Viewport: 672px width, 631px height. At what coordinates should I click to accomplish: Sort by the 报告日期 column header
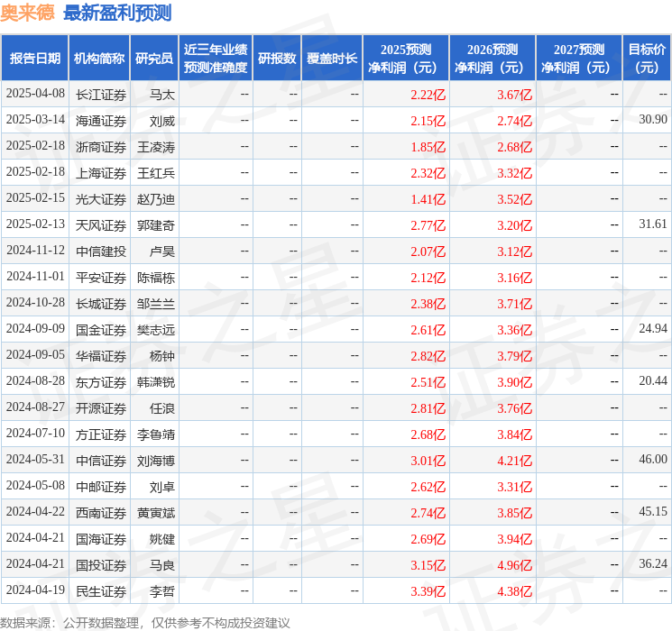35,59
